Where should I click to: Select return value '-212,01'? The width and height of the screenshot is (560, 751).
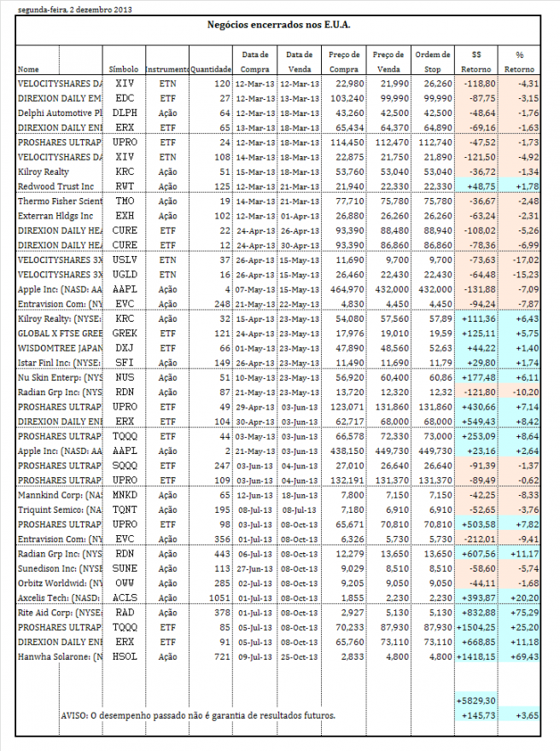480,539
